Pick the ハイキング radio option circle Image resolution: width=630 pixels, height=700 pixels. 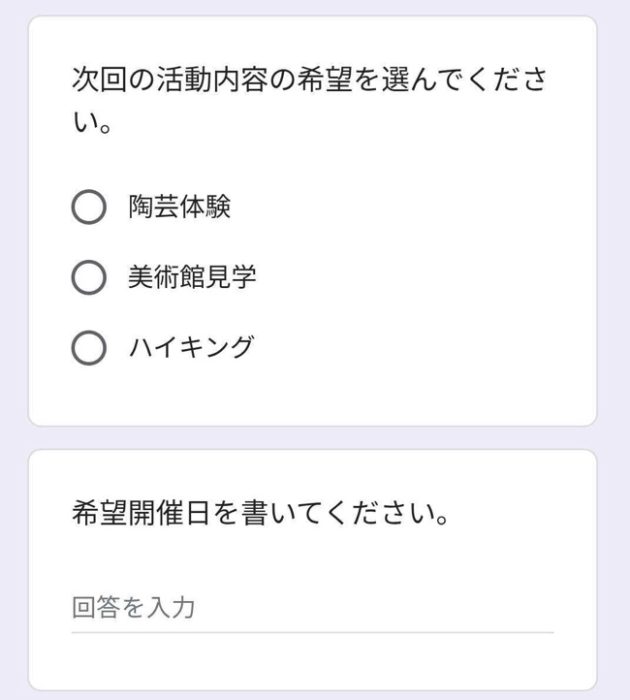click(x=89, y=347)
